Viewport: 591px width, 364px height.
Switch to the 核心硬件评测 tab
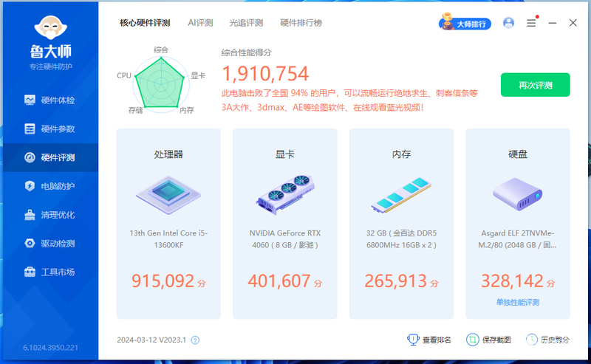[145, 23]
